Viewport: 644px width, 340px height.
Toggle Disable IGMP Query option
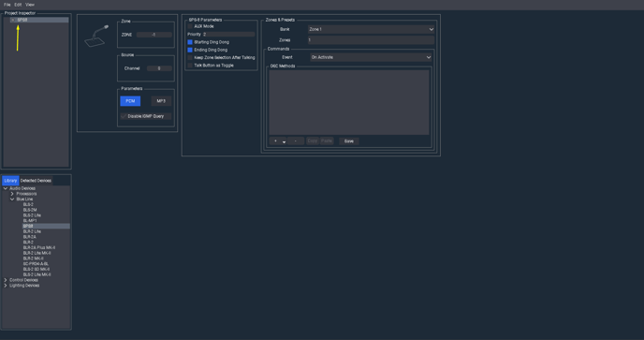point(124,116)
